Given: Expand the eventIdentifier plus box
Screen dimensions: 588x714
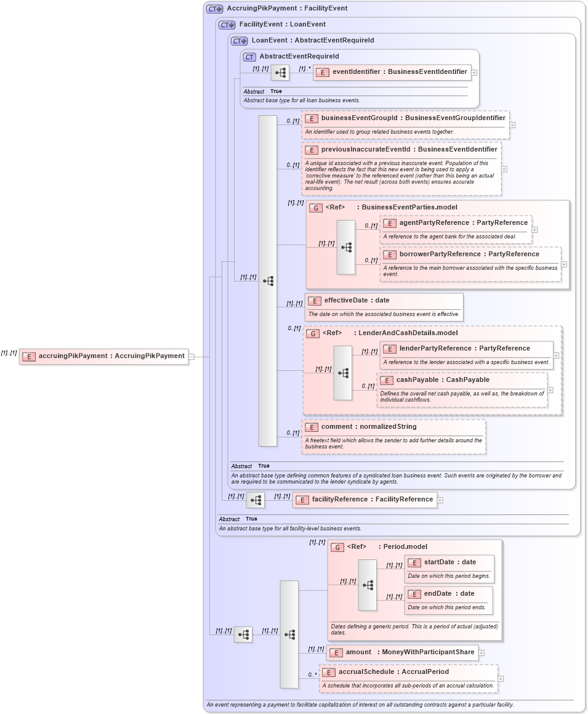Looking at the screenshot, I should click(x=474, y=71).
